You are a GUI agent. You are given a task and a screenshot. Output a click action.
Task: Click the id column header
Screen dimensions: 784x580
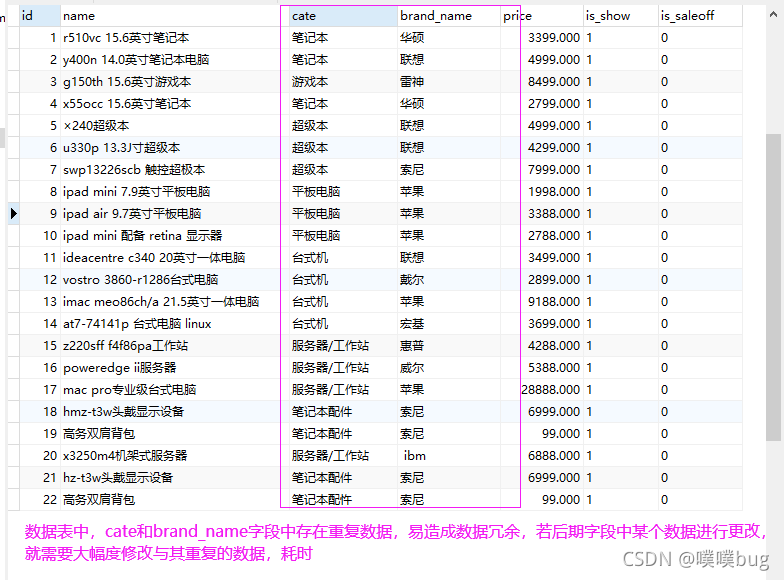(x=40, y=16)
